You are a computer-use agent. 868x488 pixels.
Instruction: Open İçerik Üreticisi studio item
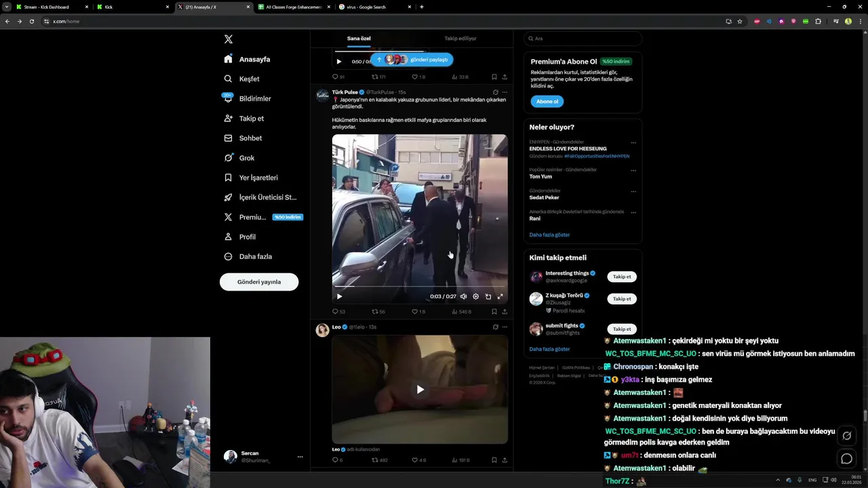260,197
